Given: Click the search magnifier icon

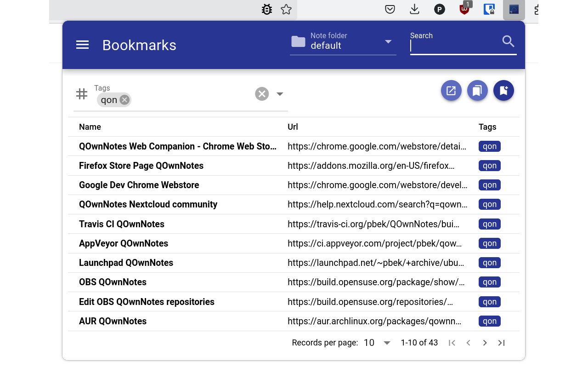Looking at the screenshot, I should tap(508, 41).
